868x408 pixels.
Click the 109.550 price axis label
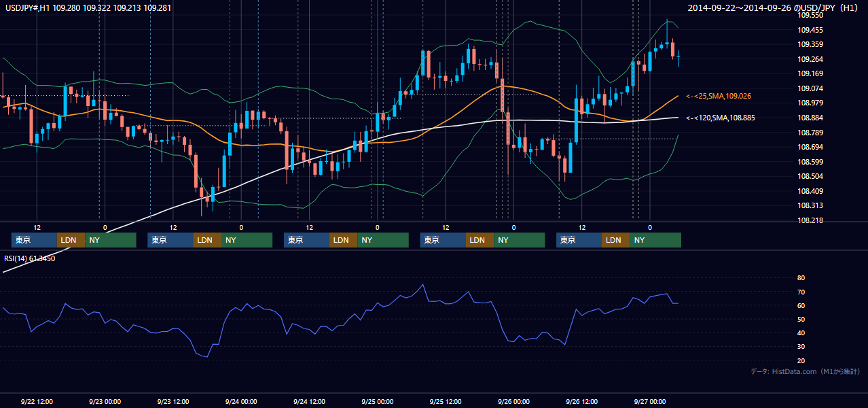810,15
